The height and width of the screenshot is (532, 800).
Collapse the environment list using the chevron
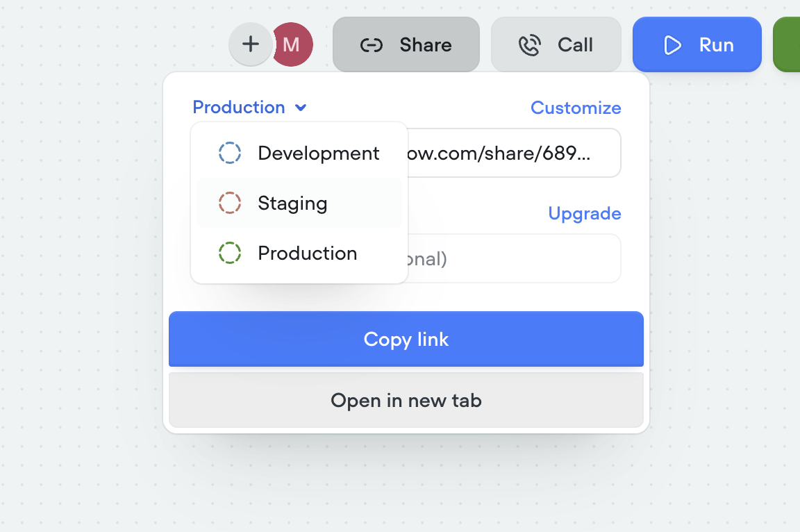click(x=301, y=108)
